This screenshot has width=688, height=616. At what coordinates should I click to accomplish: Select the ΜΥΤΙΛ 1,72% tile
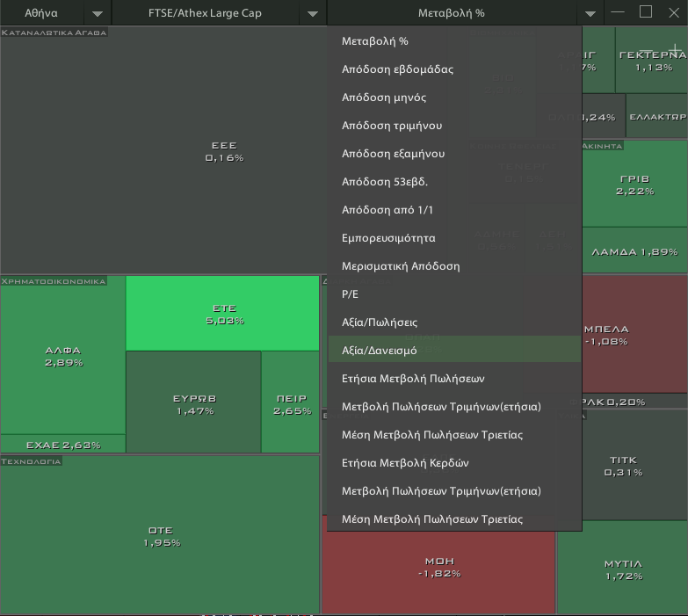click(x=623, y=568)
